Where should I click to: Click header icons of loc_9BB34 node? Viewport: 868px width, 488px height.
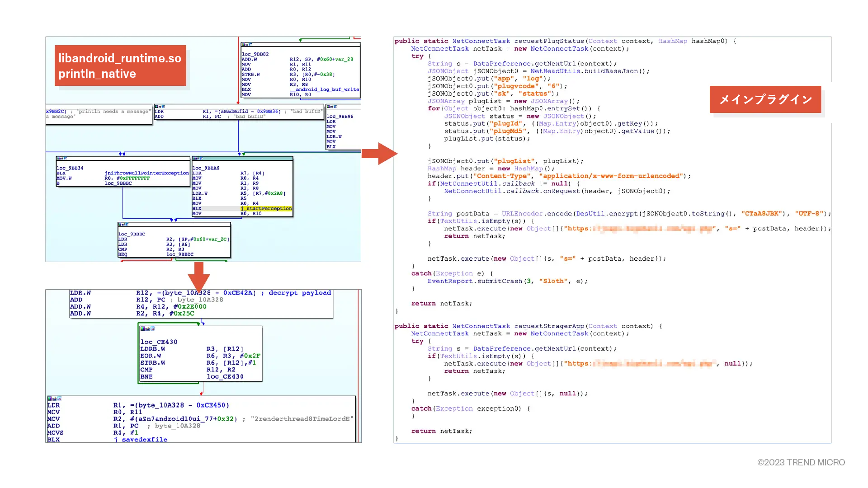61,159
